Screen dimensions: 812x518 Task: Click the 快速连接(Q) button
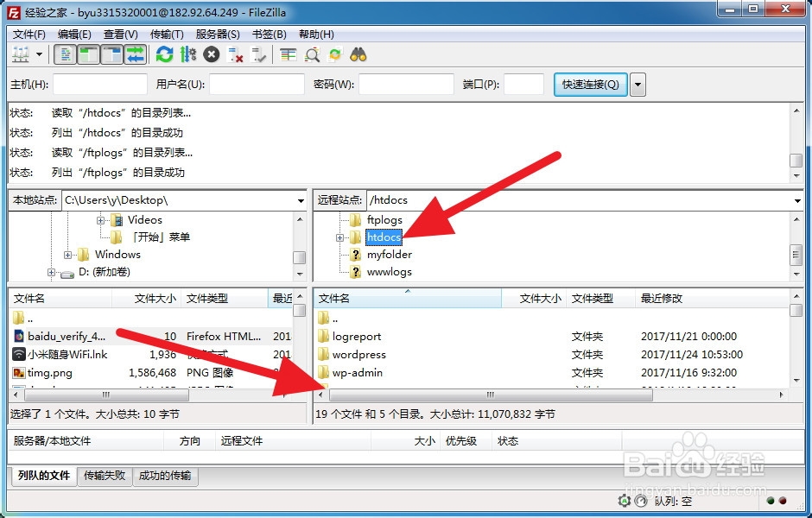pyautogui.click(x=591, y=85)
